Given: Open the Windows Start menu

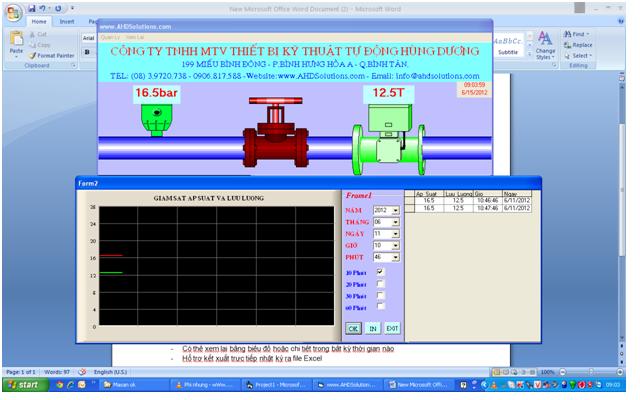Looking at the screenshot, I should (x=22, y=384).
